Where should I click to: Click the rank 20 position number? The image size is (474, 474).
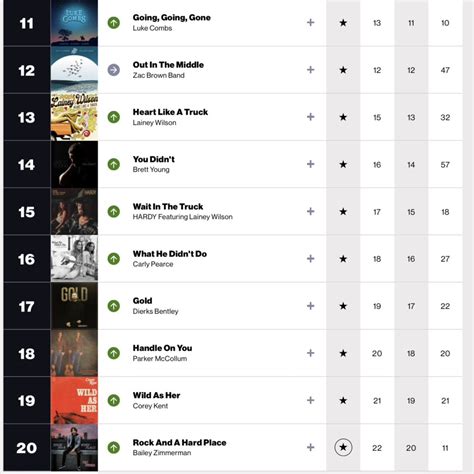click(27, 448)
